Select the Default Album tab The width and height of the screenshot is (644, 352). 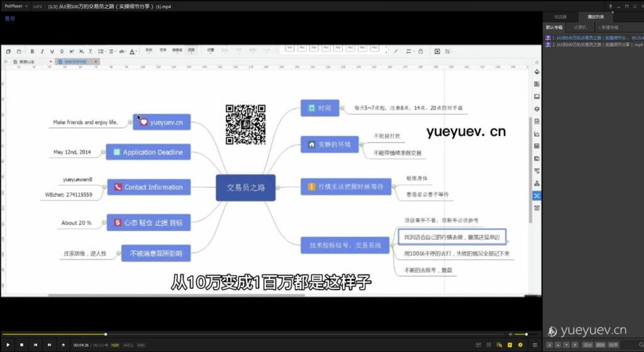point(554,28)
